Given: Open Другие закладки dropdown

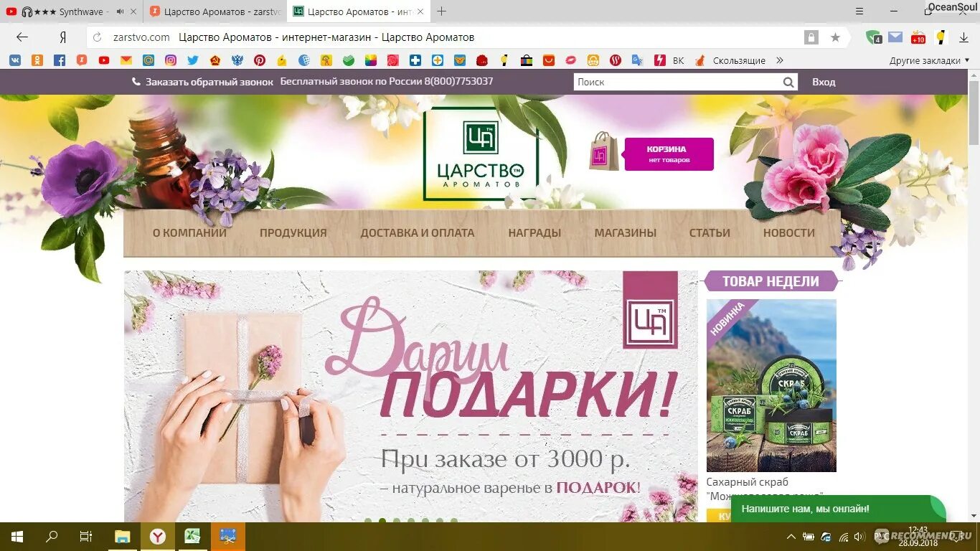Looking at the screenshot, I should click(x=929, y=60).
